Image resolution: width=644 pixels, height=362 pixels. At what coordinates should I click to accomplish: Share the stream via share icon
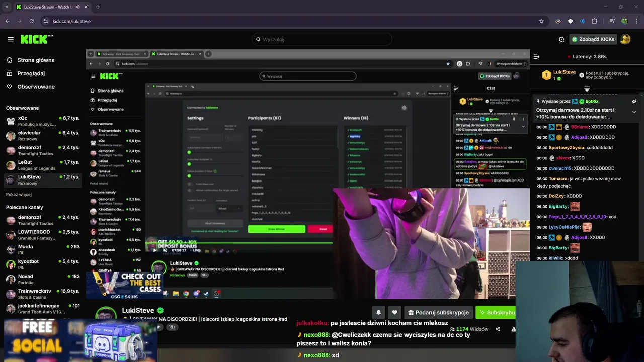click(x=498, y=329)
